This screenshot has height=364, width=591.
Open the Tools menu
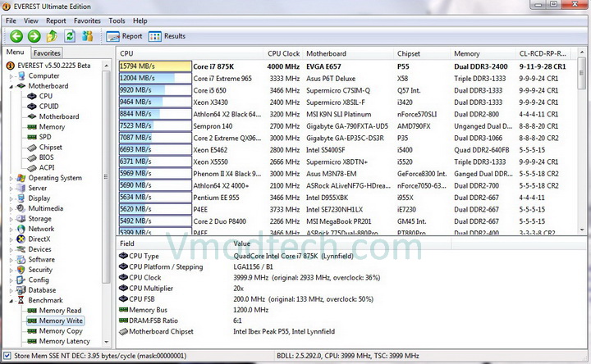pos(117,20)
